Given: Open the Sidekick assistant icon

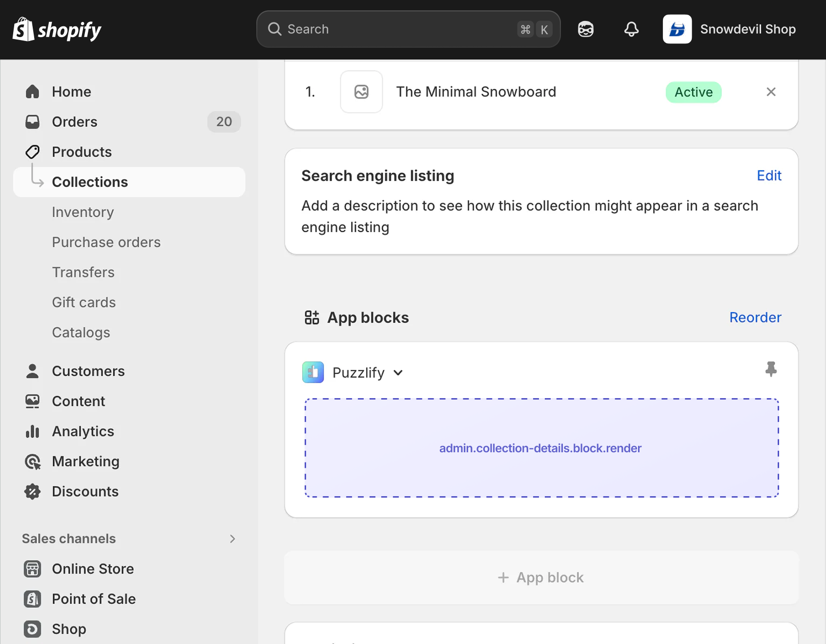Looking at the screenshot, I should (585, 29).
